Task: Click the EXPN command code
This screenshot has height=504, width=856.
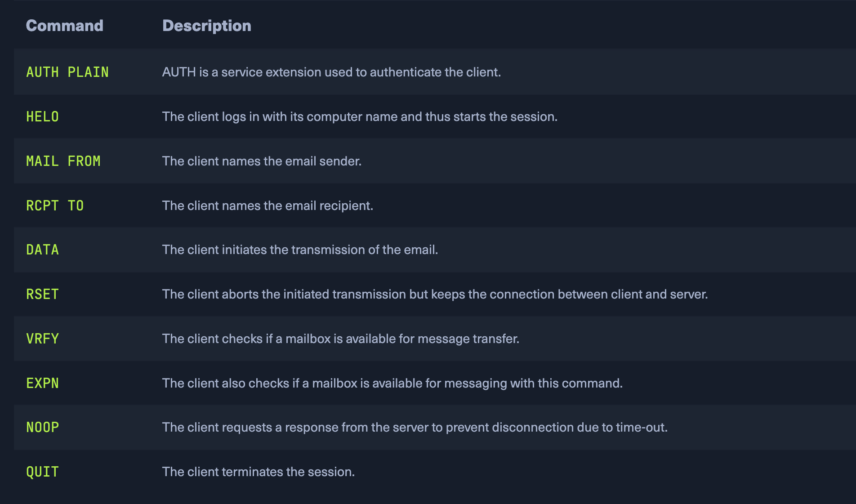Action: tap(42, 383)
